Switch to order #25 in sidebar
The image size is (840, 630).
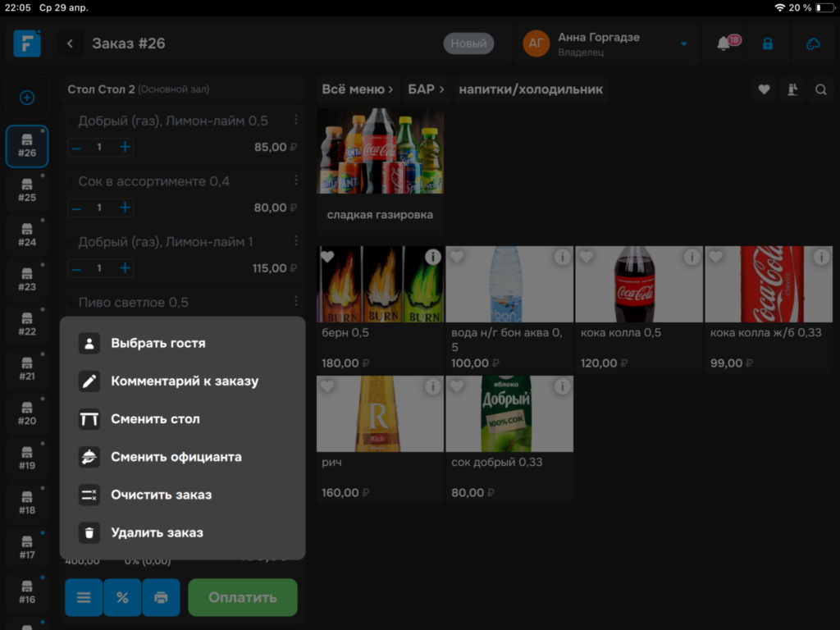(x=27, y=191)
